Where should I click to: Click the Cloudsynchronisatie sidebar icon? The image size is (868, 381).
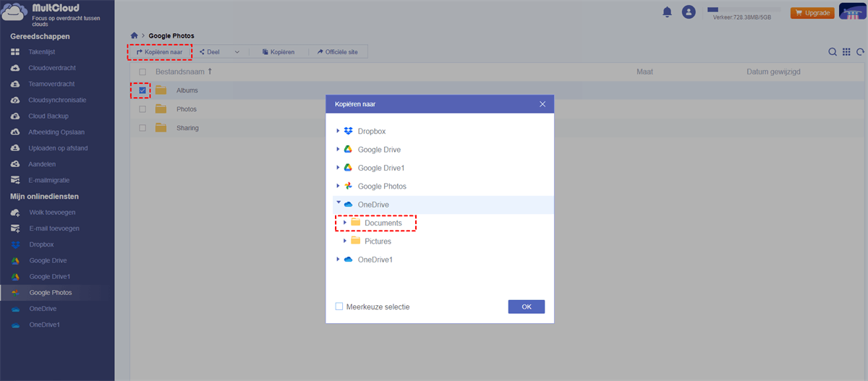coord(14,100)
